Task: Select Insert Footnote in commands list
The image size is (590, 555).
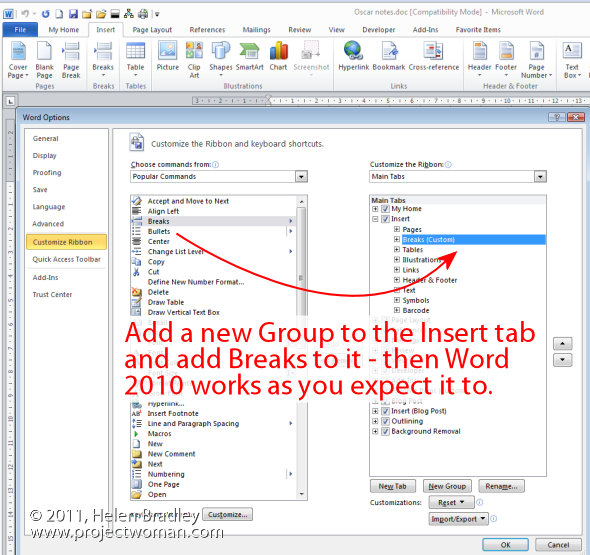Action: pos(213,414)
